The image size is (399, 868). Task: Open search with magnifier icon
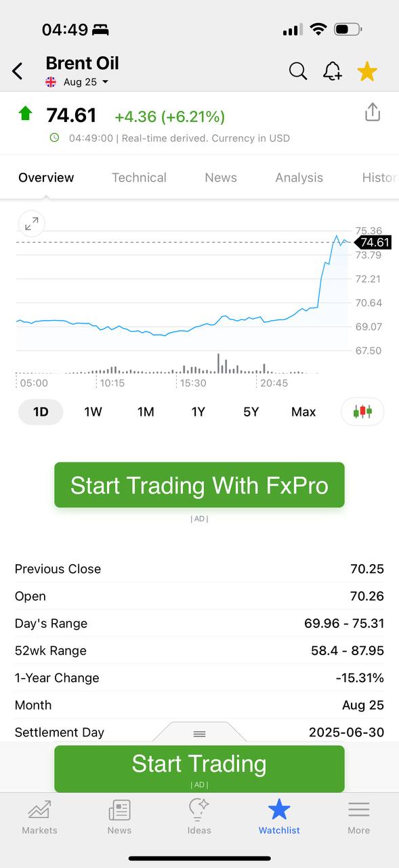(298, 71)
